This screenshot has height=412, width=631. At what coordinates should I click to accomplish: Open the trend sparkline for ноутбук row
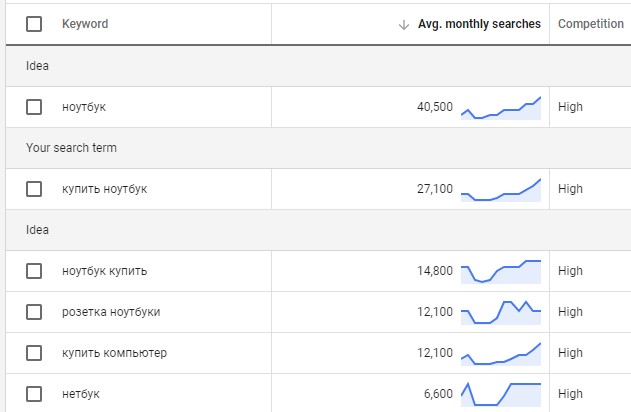point(500,108)
